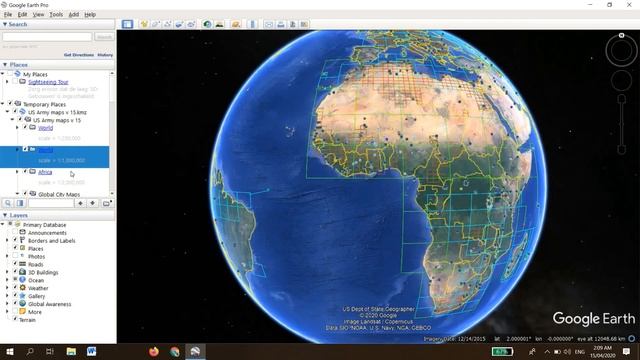
Task: Click the Get Directions link
Action: 79,55
